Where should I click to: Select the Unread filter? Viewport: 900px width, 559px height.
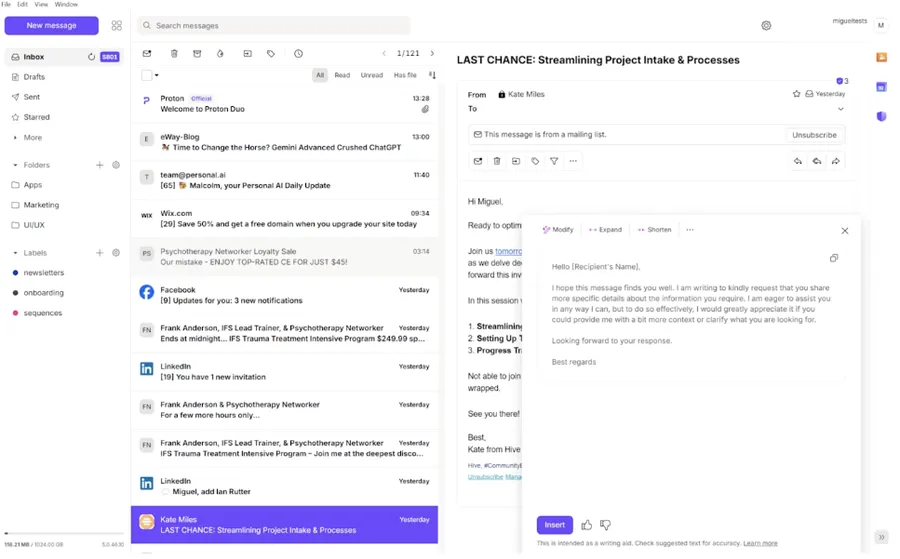[371, 75]
